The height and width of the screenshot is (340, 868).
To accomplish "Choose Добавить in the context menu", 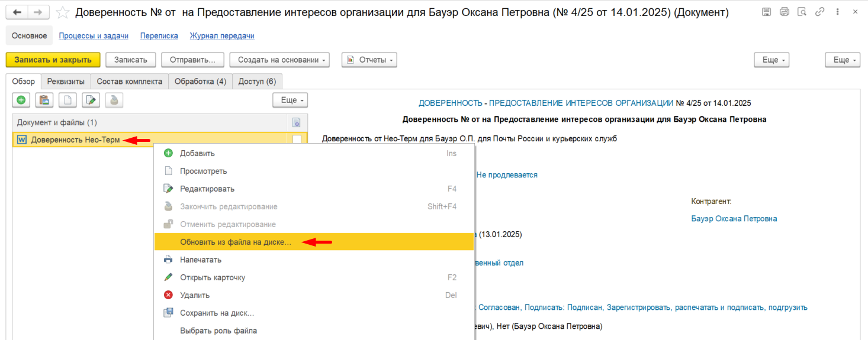I will pos(314,153).
